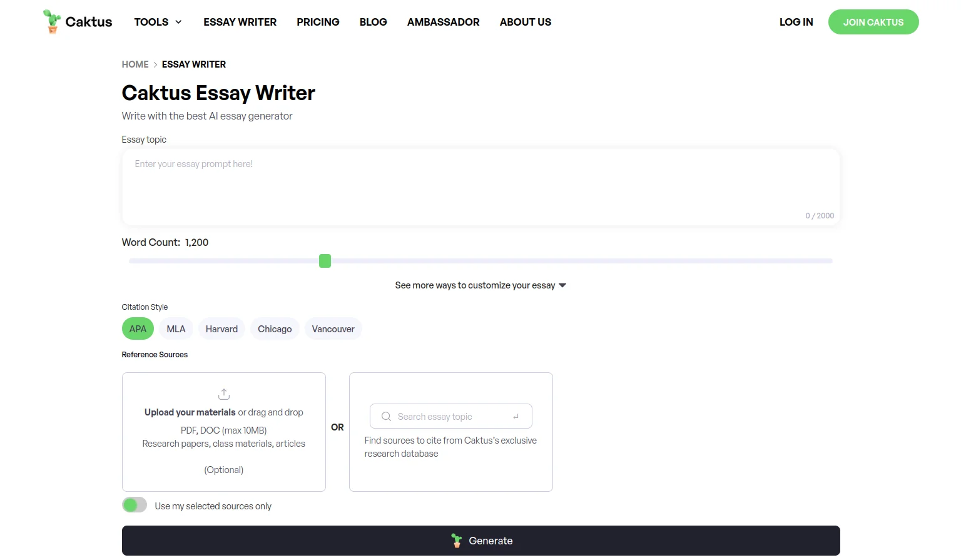The height and width of the screenshot is (560, 961).
Task: Click the word count slider handle
Action: (325, 261)
